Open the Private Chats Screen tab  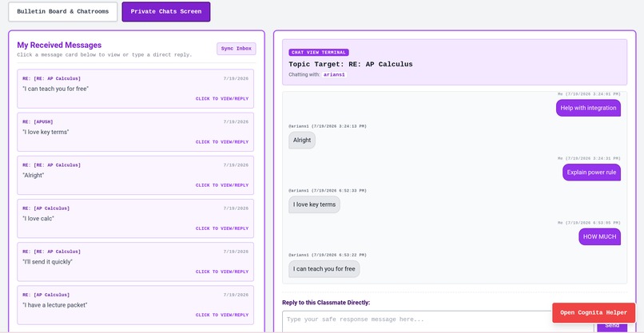point(166,11)
